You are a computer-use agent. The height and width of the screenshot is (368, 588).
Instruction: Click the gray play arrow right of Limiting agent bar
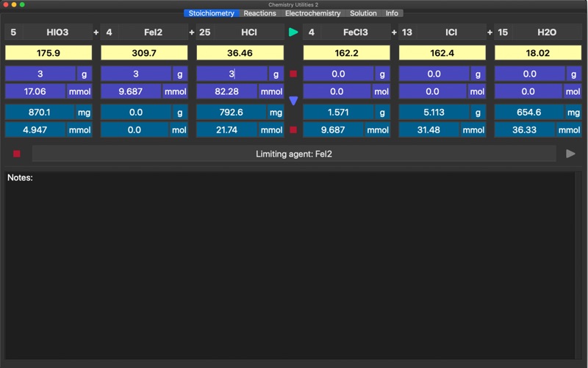[570, 154]
